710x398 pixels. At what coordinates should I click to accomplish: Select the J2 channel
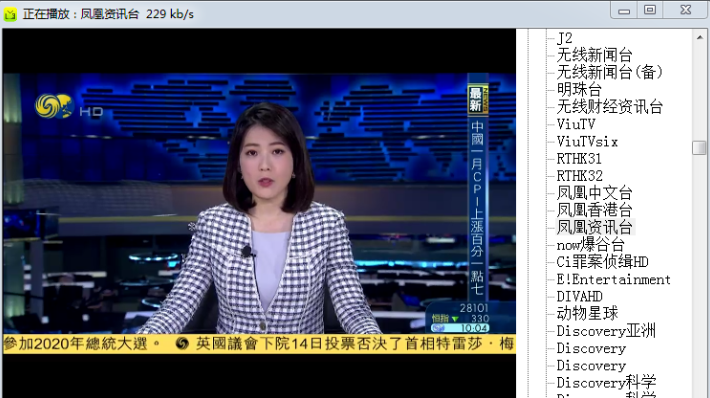pyautogui.click(x=565, y=38)
